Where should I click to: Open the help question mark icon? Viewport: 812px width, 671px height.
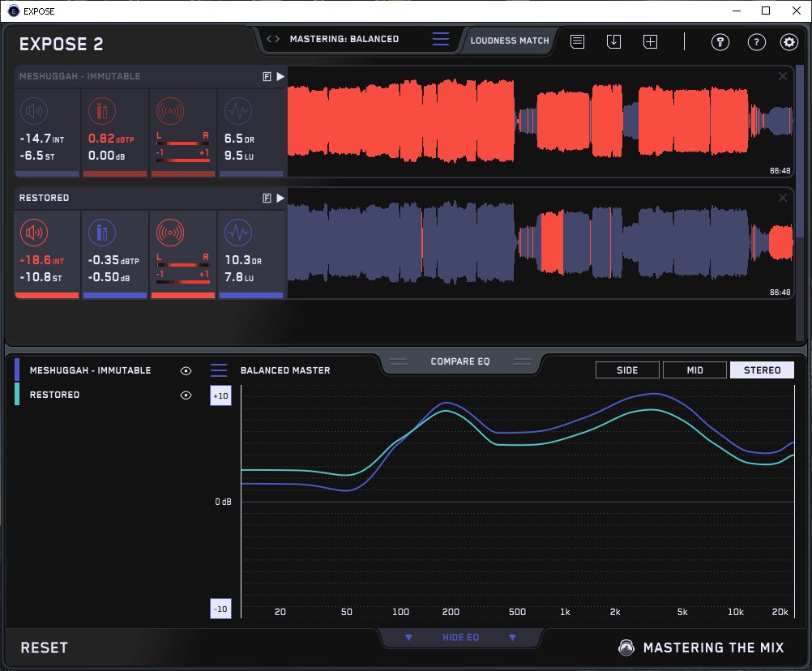(757, 42)
